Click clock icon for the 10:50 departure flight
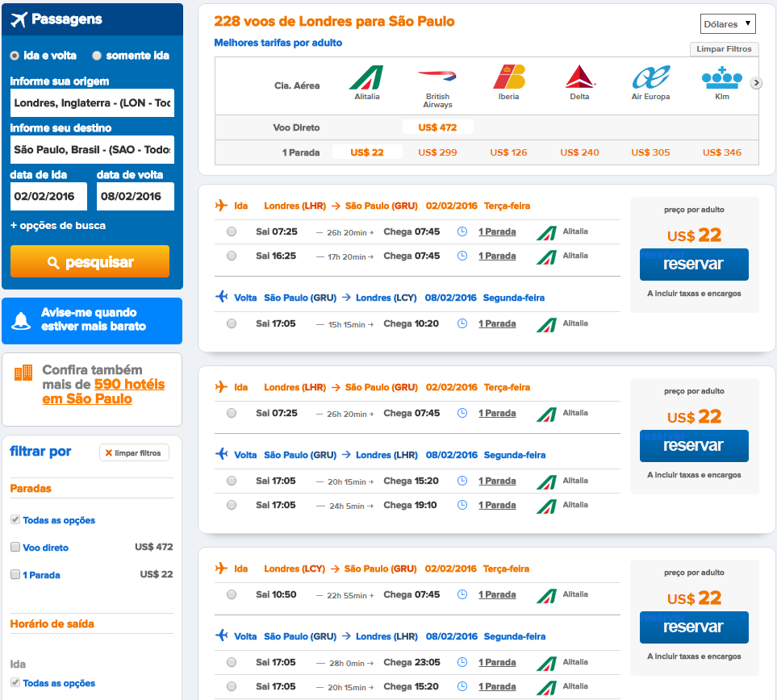This screenshot has width=777, height=700. (x=462, y=594)
